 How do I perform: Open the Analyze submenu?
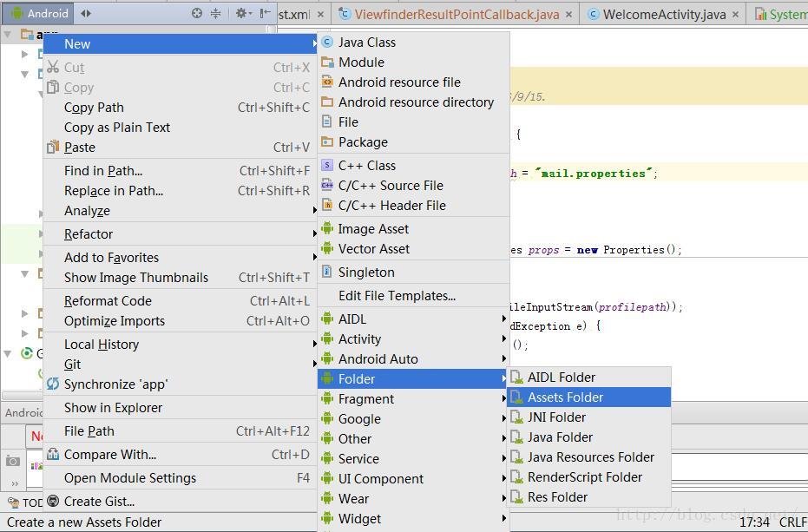click(180, 211)
